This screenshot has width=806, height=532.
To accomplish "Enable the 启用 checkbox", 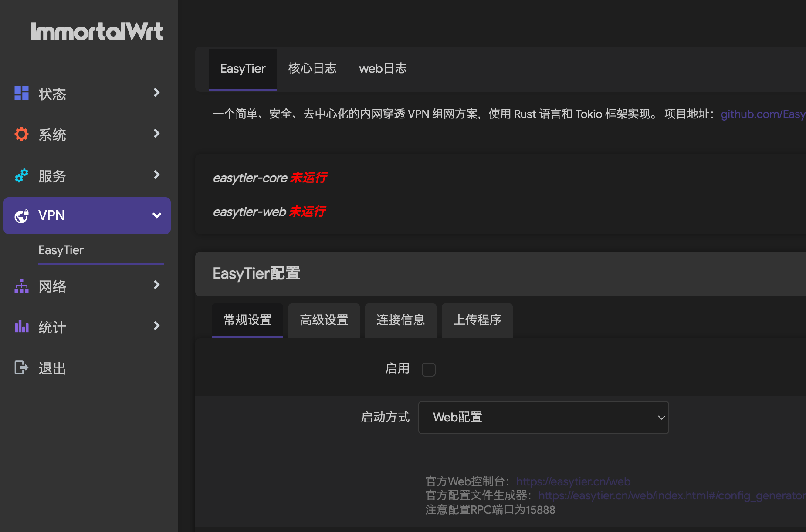I will tap(429, 369).
